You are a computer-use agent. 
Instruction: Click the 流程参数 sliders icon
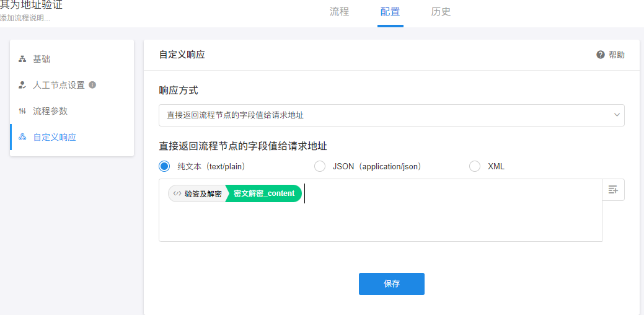click(x=22, y=111)
